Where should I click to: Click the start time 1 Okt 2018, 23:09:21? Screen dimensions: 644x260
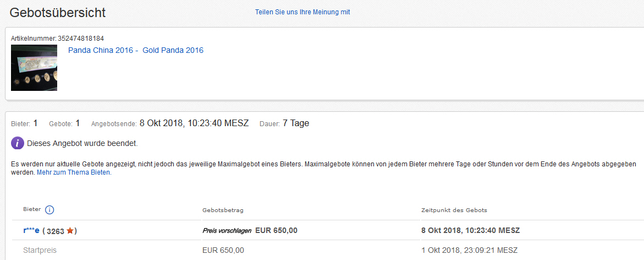click(x=469, y=251)
